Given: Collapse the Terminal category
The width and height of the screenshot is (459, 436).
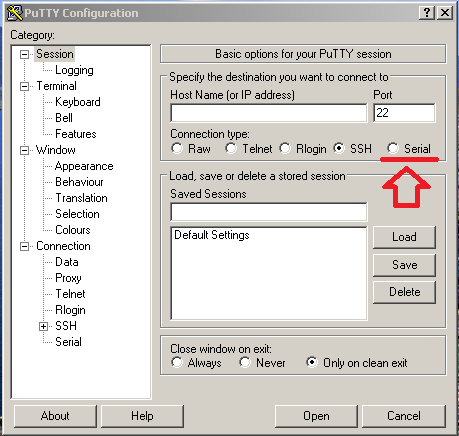Looking at the screenshot, I should tap(24, 86).
